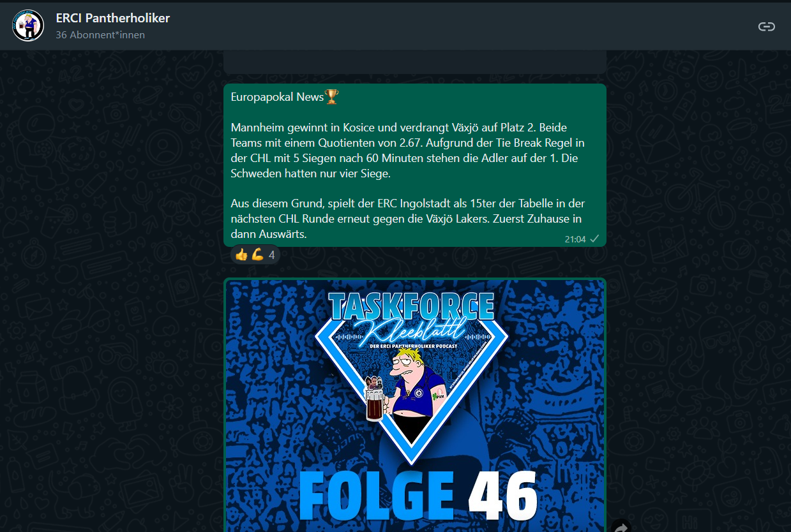Open channel info via ERCI Pantherholiker title
The image size is (791, 532).
click(x=112, y=18)
